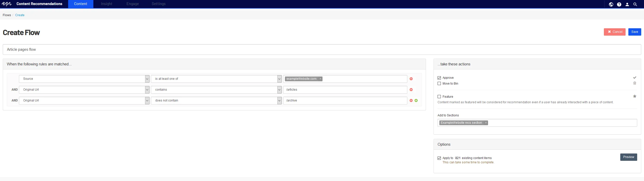
Task: Click the Create breadcrumb link
Action: [20, 15]
